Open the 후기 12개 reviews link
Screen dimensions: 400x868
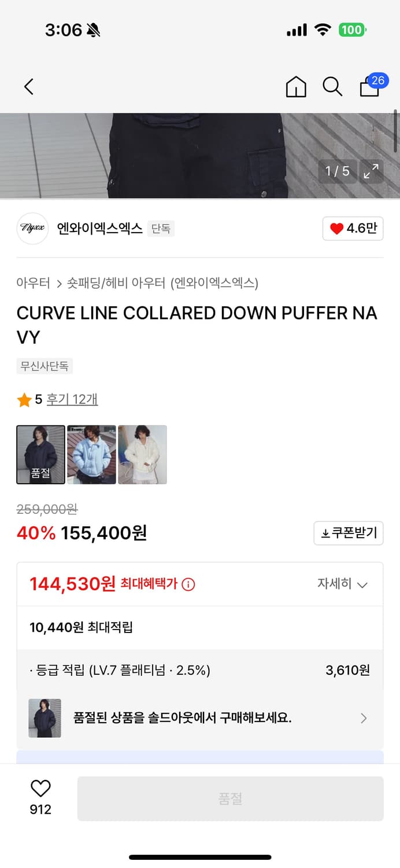click(x=72, y=400)
